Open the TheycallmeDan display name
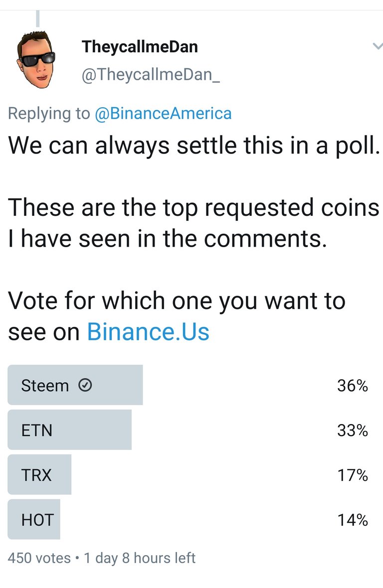 pyautogui.click(x=140, y=47)
